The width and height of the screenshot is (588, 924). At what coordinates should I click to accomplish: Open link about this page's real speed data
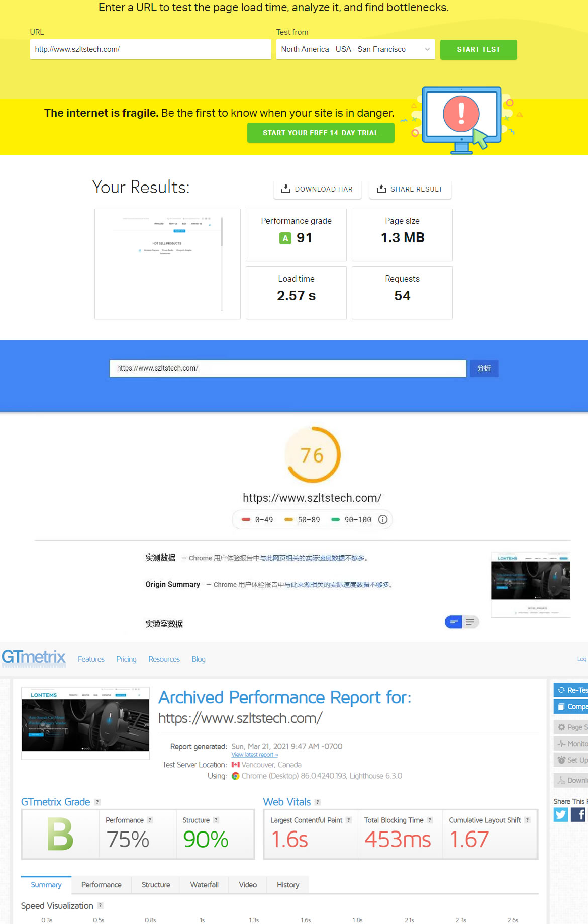312,558
